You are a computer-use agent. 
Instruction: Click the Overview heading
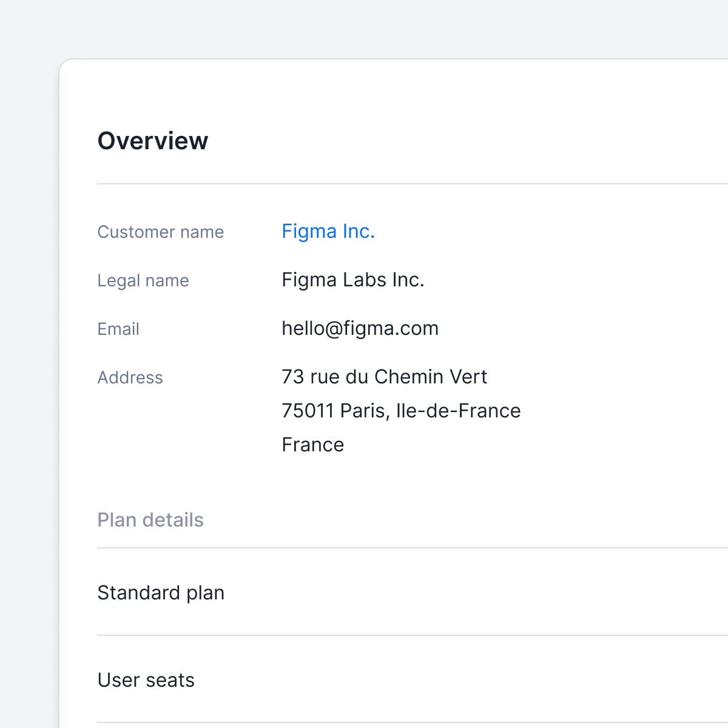[153, 141]
